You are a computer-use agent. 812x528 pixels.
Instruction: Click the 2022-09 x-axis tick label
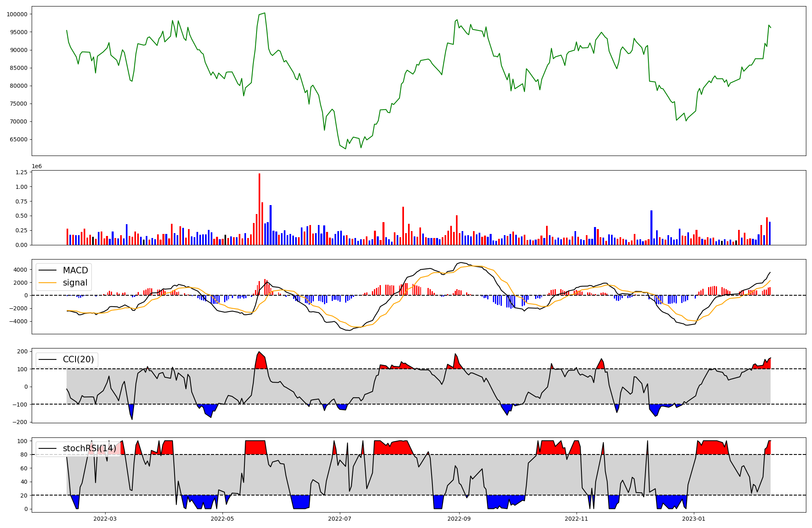pyautogui.click(x=459, y=519)
